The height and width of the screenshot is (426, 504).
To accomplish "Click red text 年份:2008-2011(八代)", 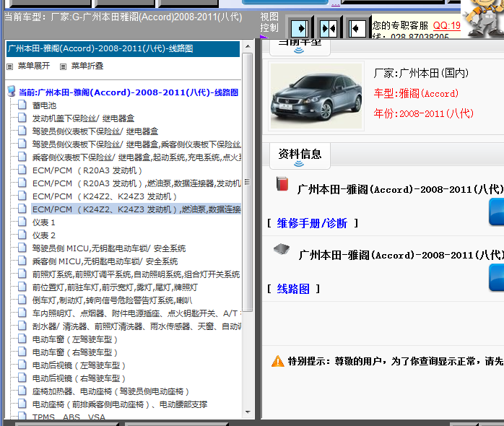I will coord(423,113).
